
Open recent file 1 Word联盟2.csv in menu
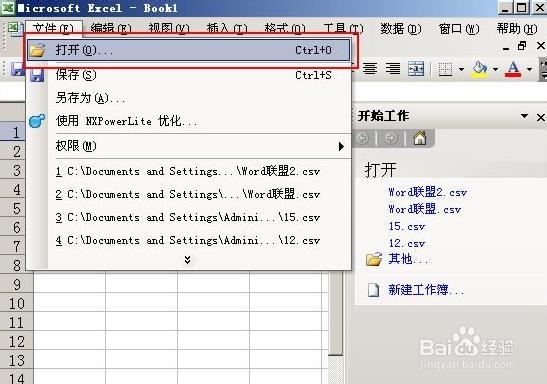pos(188,171)
